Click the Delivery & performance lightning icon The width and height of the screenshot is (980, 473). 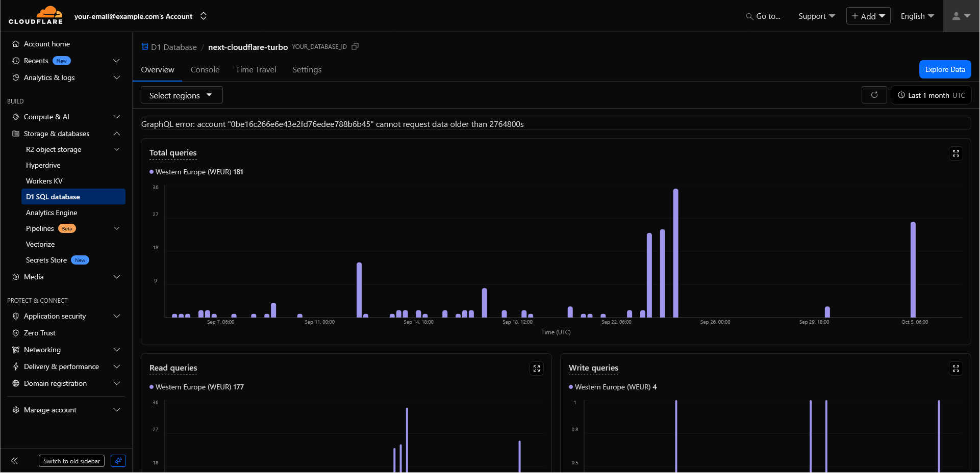16,366
